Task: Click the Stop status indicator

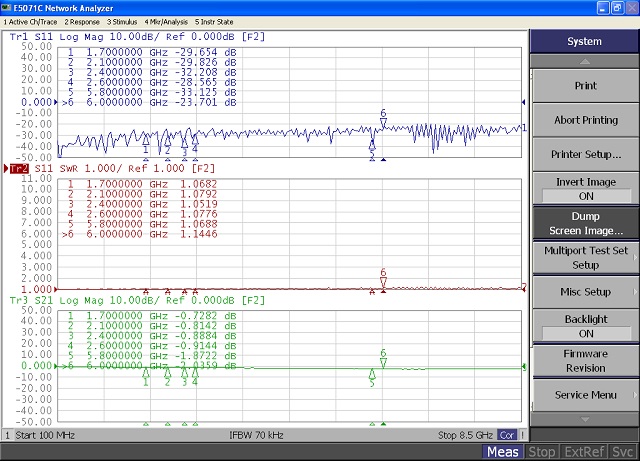Action: pos(542,452)
